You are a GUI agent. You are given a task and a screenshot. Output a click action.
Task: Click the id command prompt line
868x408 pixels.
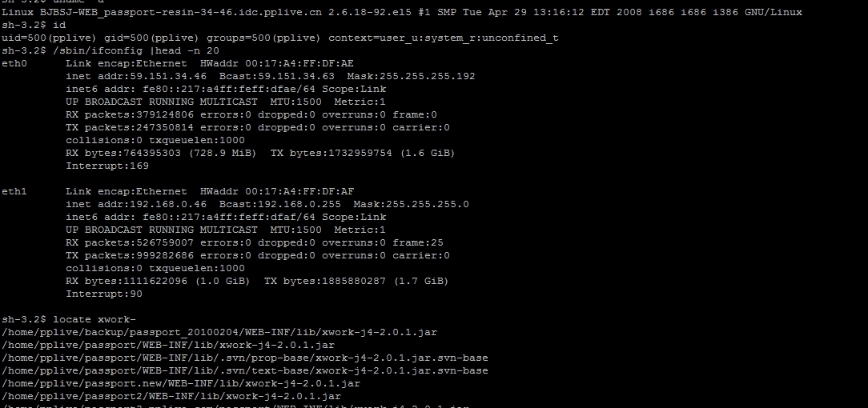[x=33, y=25]
